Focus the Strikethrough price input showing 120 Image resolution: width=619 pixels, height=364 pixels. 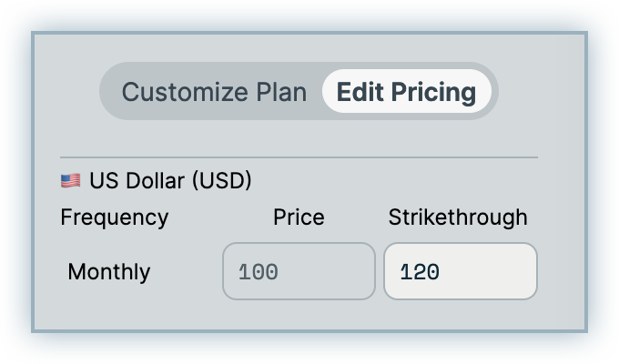460,271
